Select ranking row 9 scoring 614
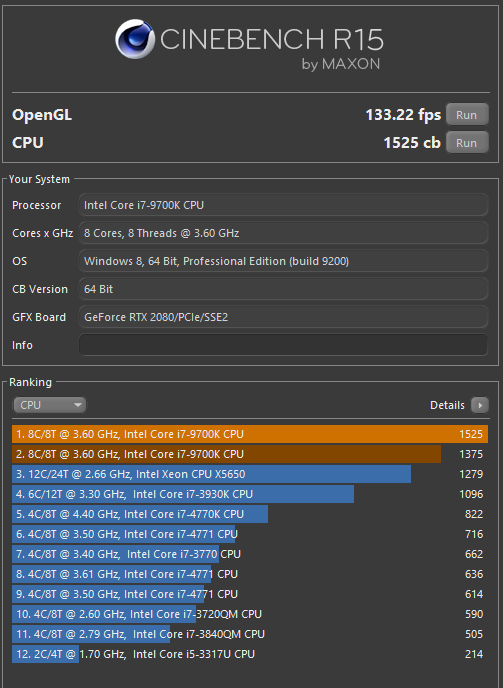The height and width of the screenshot is (688, 503). pyautogui.click(x=250, y=594)
